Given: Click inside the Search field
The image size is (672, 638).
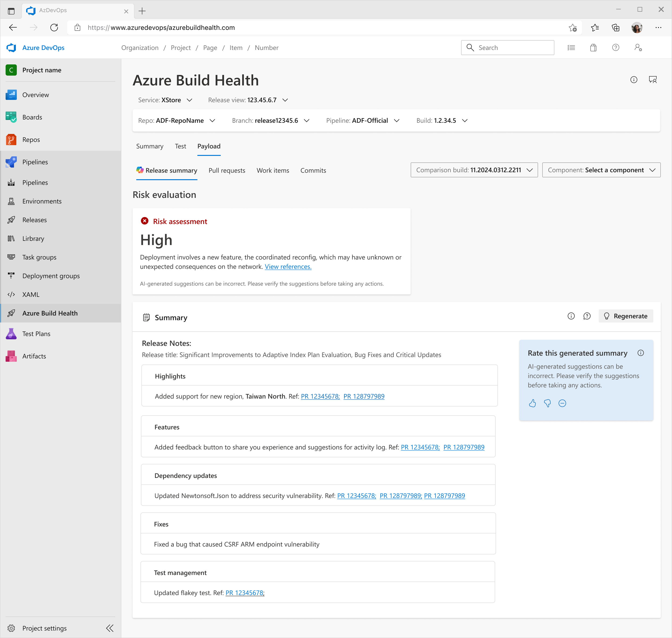Looking at the screenshot, I should (507, 48).
